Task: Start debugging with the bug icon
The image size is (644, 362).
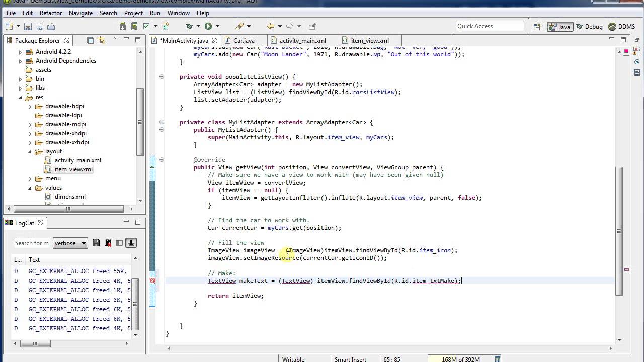Action: coord(189,26)
